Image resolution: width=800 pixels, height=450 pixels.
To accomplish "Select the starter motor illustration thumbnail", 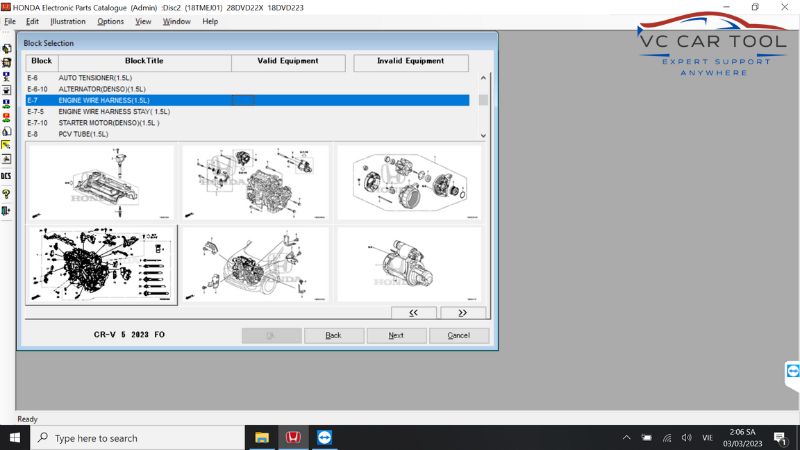I will point(408,264).
